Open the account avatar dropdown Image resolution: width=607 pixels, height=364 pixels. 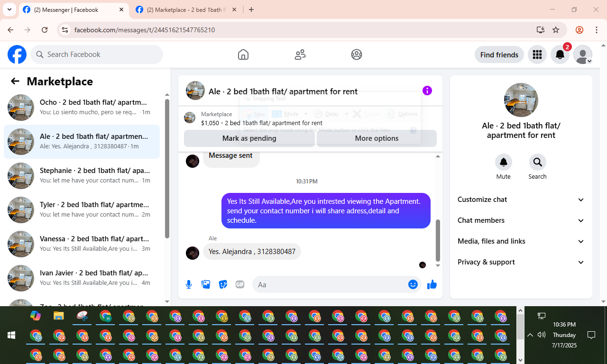click(583, 55)
